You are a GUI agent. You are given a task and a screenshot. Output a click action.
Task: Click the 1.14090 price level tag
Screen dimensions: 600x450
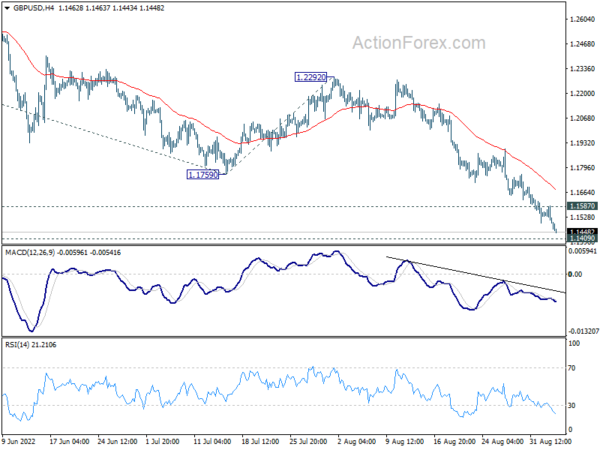[582, 238]
